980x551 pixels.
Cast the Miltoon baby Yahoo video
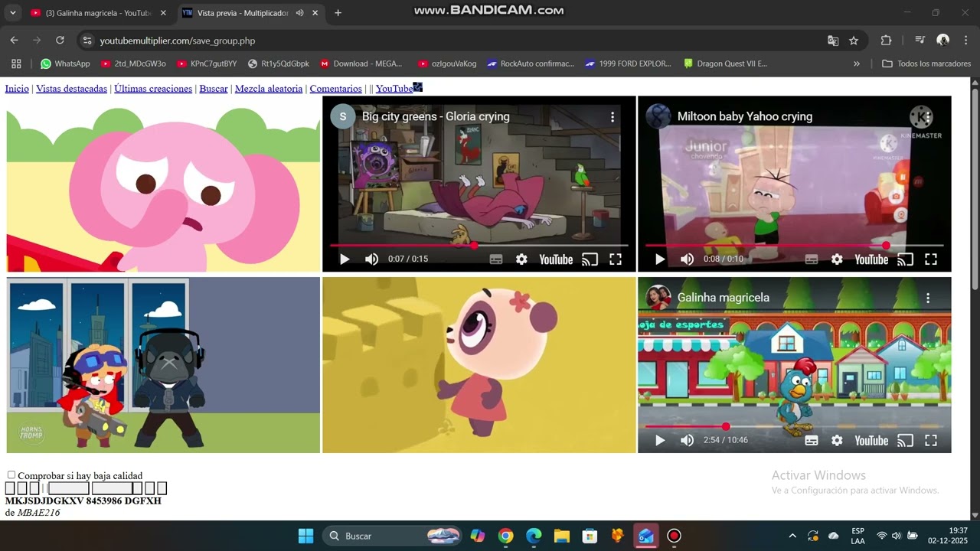click(x=905, y=259)
